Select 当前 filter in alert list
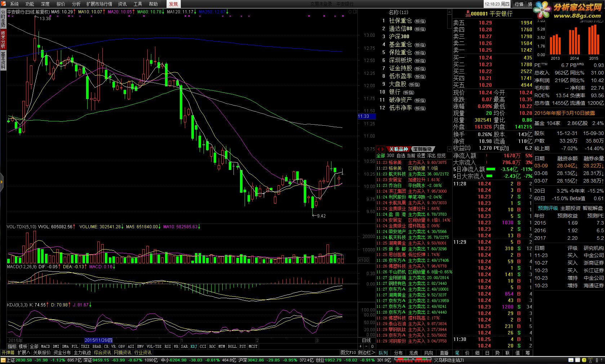Viewport: 605px width, 364px height. [x=411, y=156]
